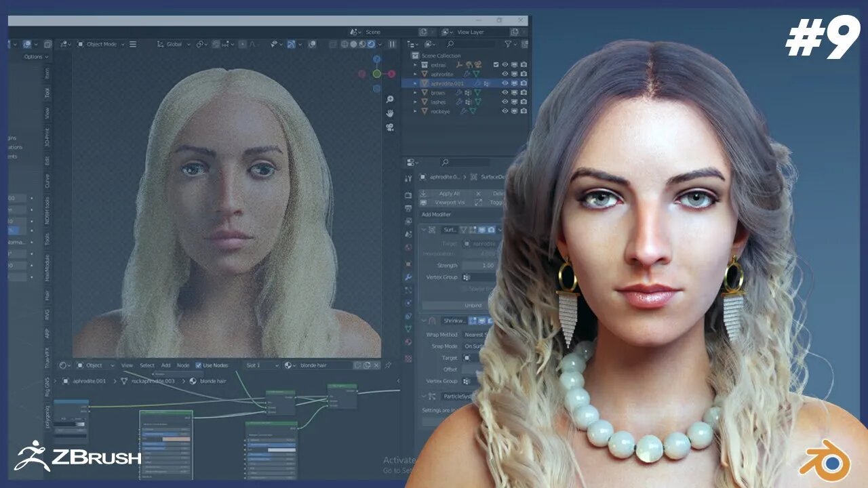Click the Unbind button

click(x=463, y=305)
